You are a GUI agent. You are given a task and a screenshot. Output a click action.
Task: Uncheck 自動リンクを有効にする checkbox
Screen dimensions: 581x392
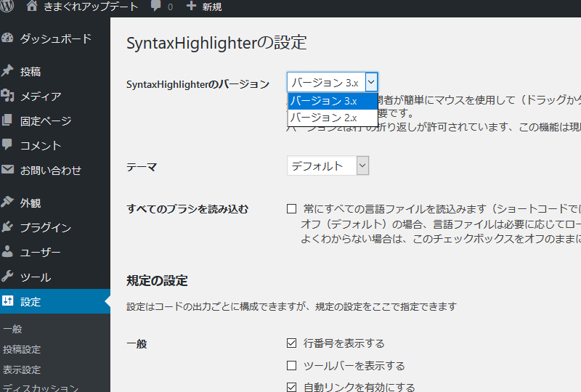coord(292,387)
